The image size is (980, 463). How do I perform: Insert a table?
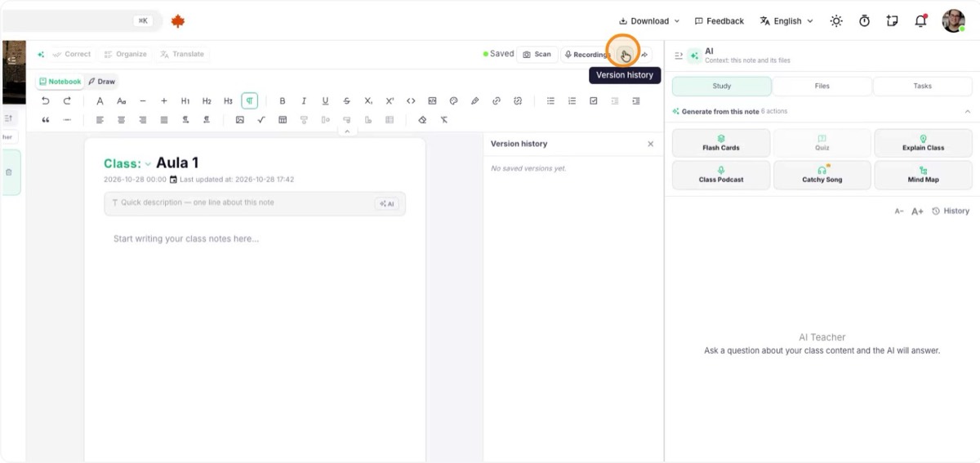tap(283, 120)
